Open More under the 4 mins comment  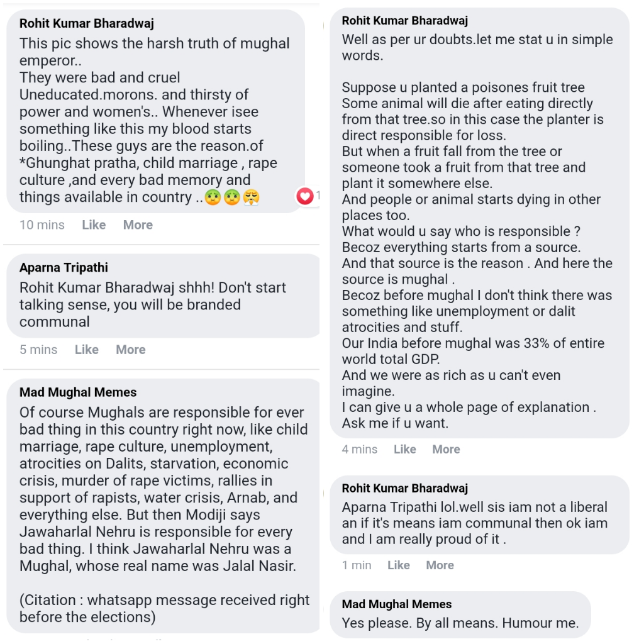click(446, 449)
